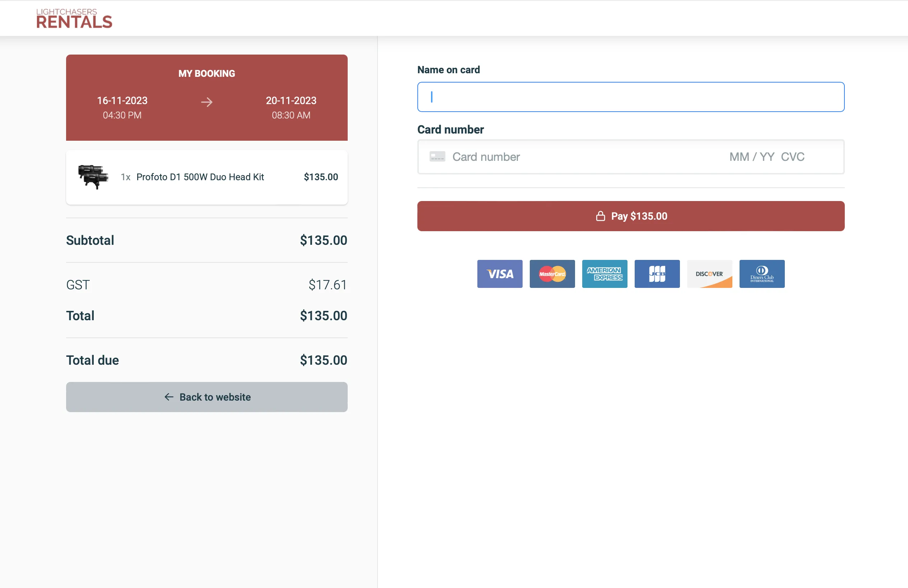
Task: Click the Discover card icon
Action: 709,274
